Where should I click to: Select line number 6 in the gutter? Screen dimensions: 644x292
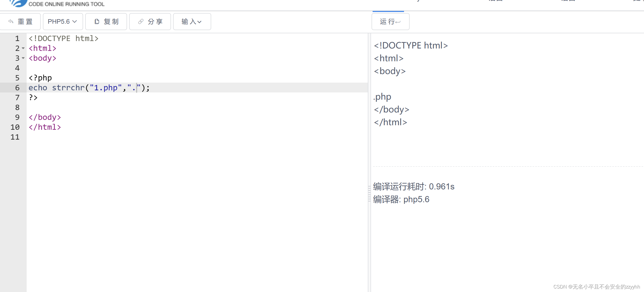(x=17, y=88)
